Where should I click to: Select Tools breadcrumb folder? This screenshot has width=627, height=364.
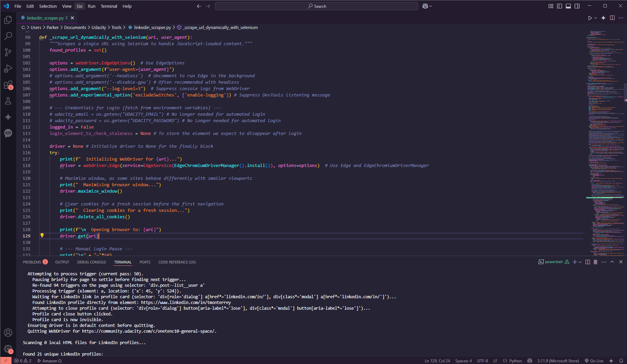pyautogui.click(x=116, y=28)
